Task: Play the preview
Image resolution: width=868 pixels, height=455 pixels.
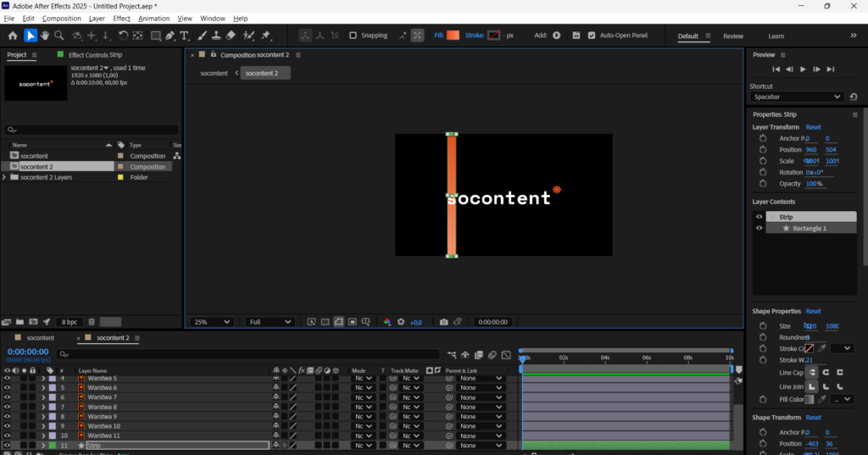Action: 803,69
